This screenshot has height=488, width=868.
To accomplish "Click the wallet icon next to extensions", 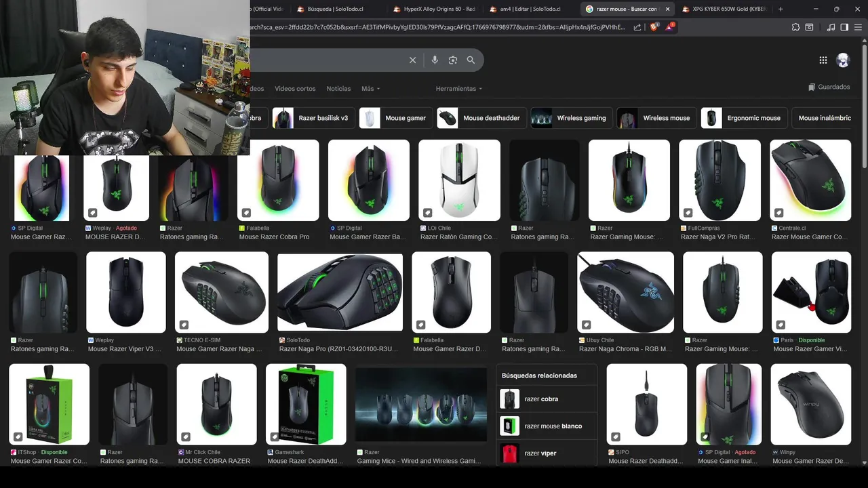I will [809, 27].
